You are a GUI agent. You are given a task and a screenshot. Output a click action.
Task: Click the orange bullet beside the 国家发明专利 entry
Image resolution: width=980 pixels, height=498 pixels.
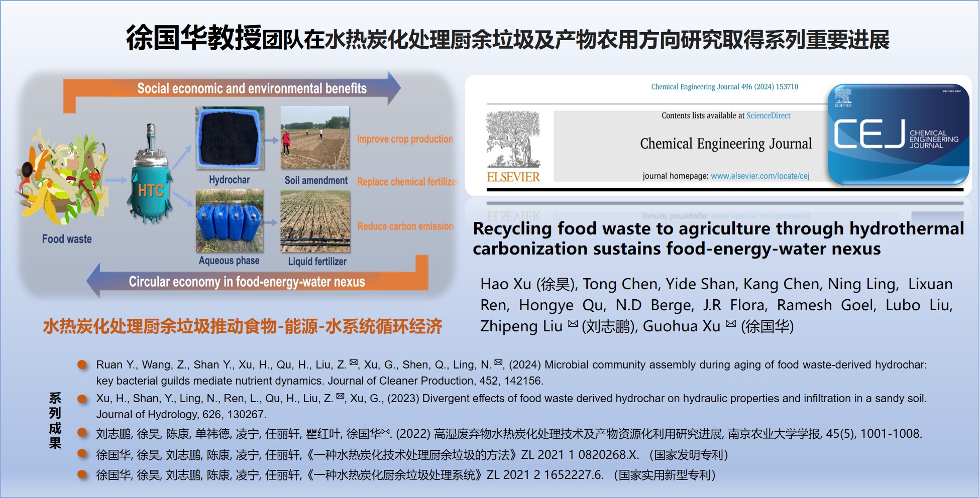pos(82,454)
